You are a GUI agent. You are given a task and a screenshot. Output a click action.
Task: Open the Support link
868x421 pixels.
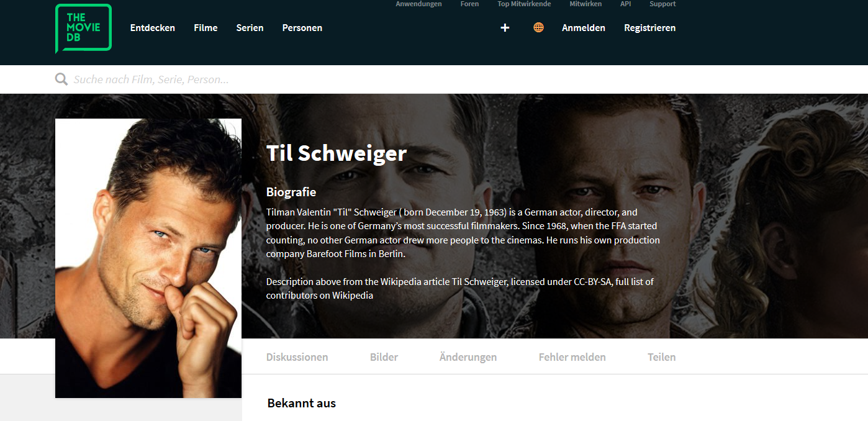pos(662,4)
